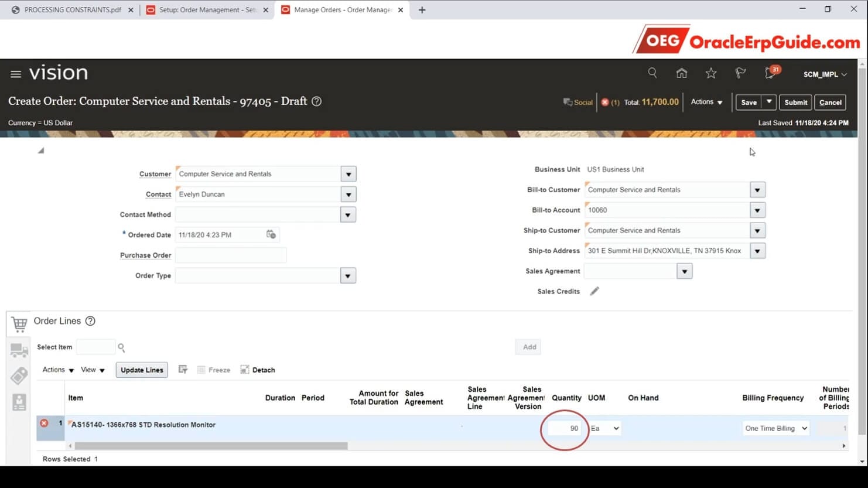The image size is (868, 488).
Task: Click Update Lines button
Action: coord(142,370)
